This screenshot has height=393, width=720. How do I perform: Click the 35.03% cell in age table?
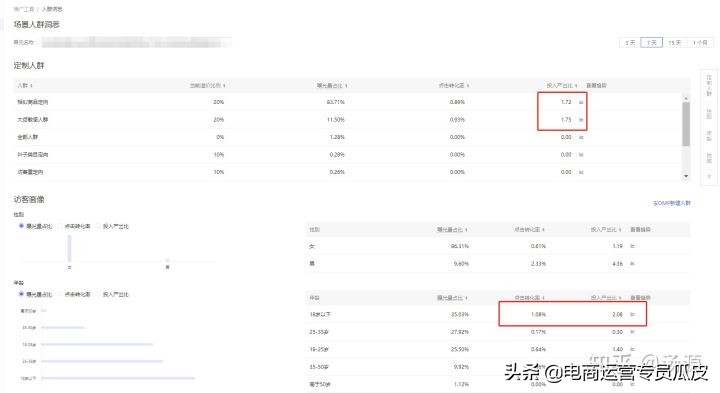pyautogui.click(x=460, y=314)
